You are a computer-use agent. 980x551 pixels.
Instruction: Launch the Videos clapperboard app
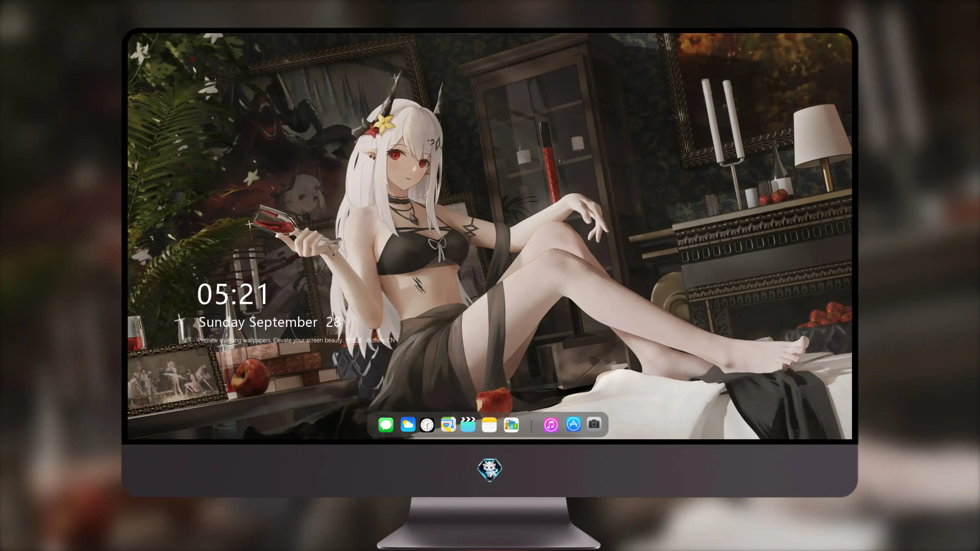coord(468,424)
